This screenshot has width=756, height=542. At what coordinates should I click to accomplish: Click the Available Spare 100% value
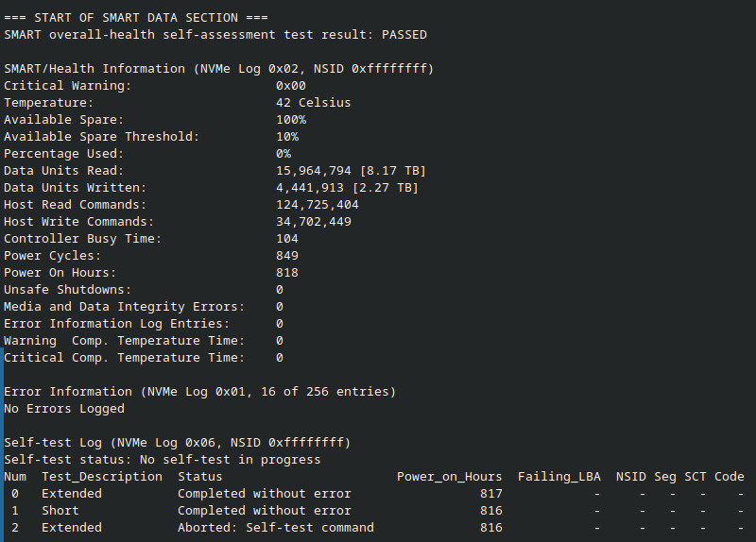(x=291, y=120)
